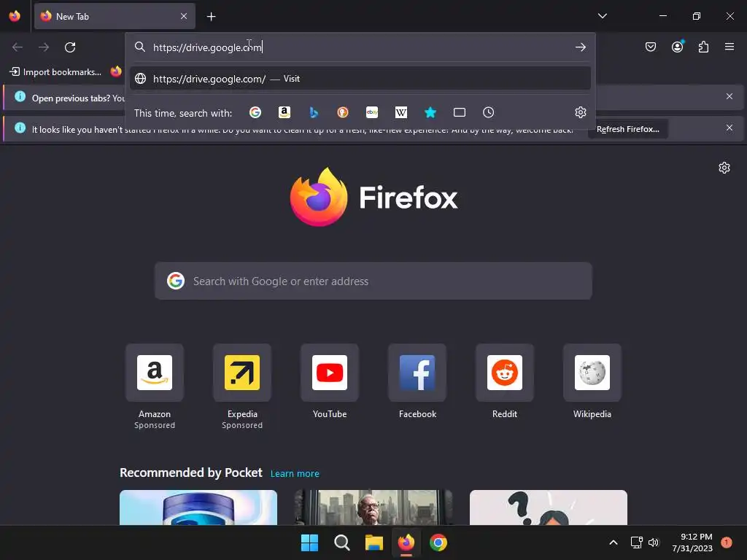Image resolution: width=747 pixels, height=560 pixels.
Task: Search this time with DuckDuckGo
Action: click(x=343, y=112)
